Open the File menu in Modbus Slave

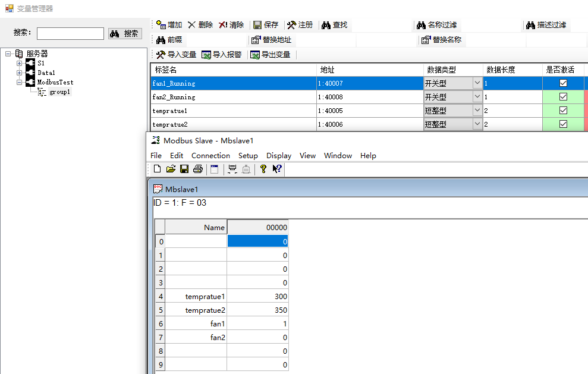click(x=156, y=155)
